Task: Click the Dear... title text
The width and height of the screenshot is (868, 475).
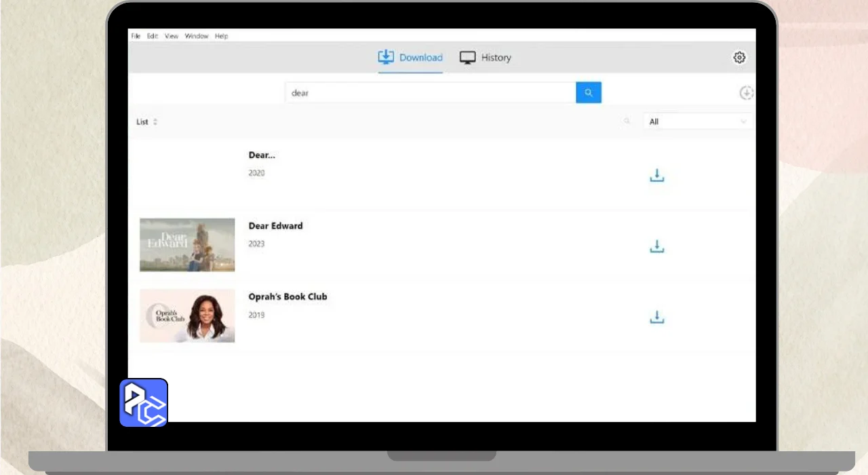Action: tap(262, 155)
